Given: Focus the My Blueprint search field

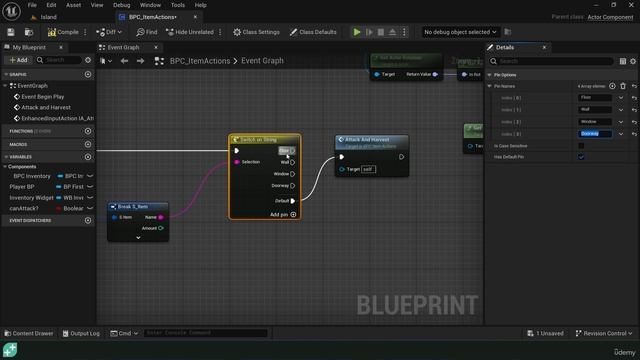Looking at the screenshot, I should (x=59, y=60).
